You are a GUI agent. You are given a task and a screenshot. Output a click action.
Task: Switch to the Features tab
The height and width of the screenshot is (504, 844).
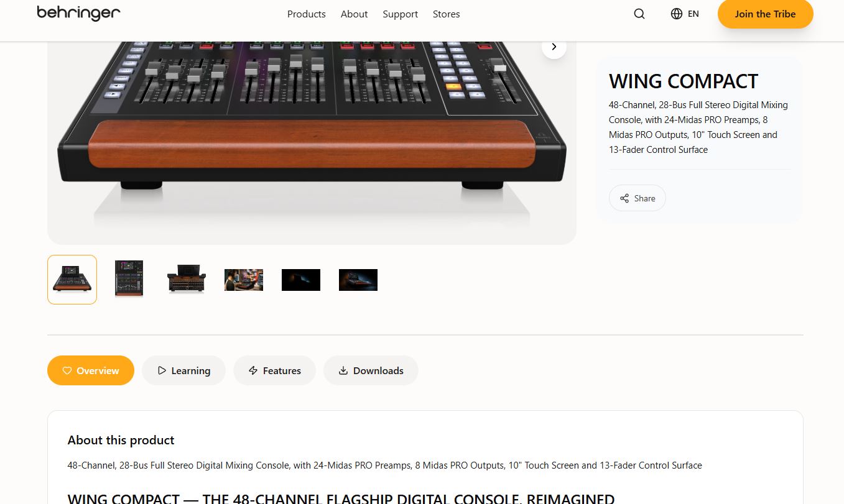[274, 370]
